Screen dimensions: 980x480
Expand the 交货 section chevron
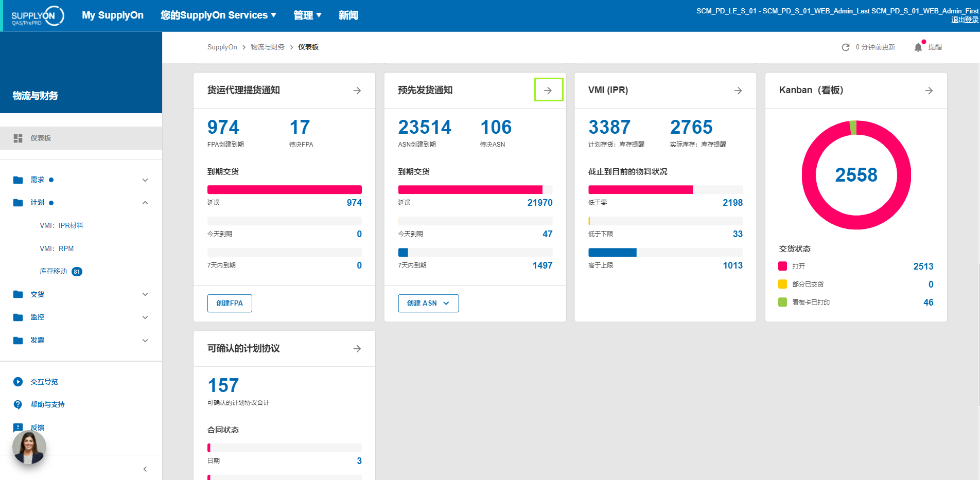(145, 294)
